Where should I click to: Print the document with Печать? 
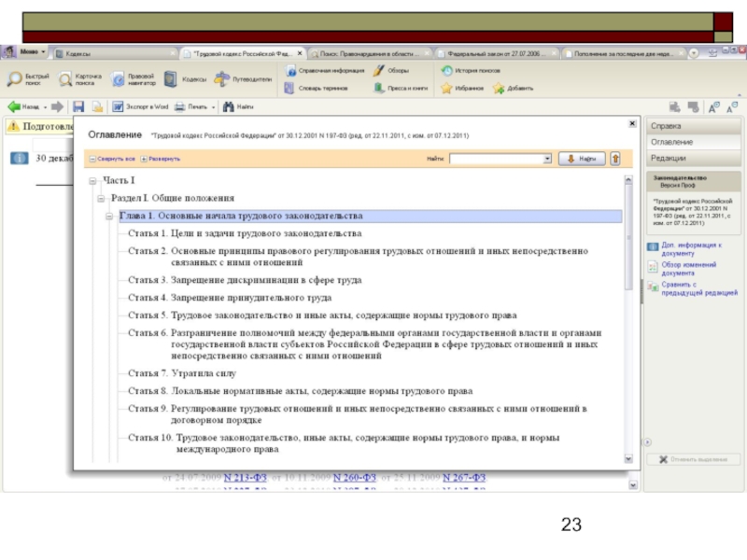[191, 106]
